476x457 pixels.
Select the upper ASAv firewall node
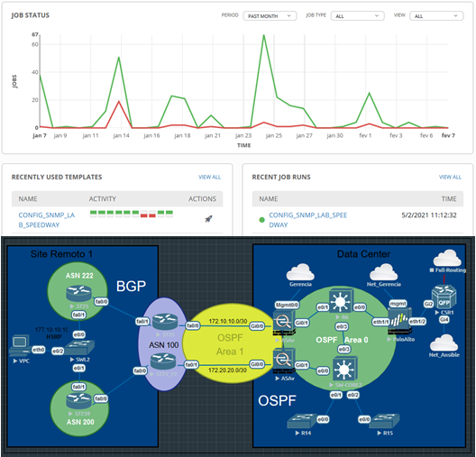pyautogui.click(x=284, y=323)
